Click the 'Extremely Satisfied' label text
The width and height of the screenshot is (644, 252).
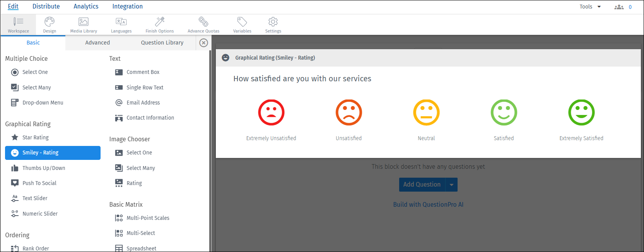click(581, 138)
